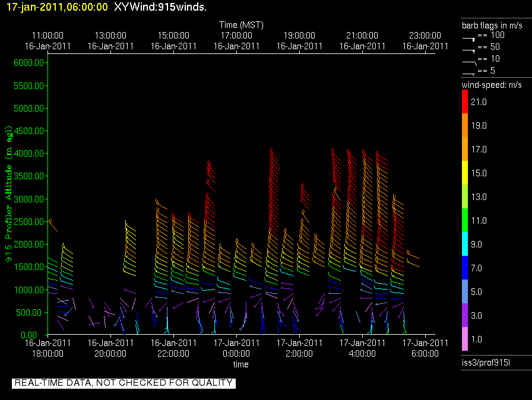
Task: Click the REAL-TIME DATA quality warning banner
Action: coord(123,383)
